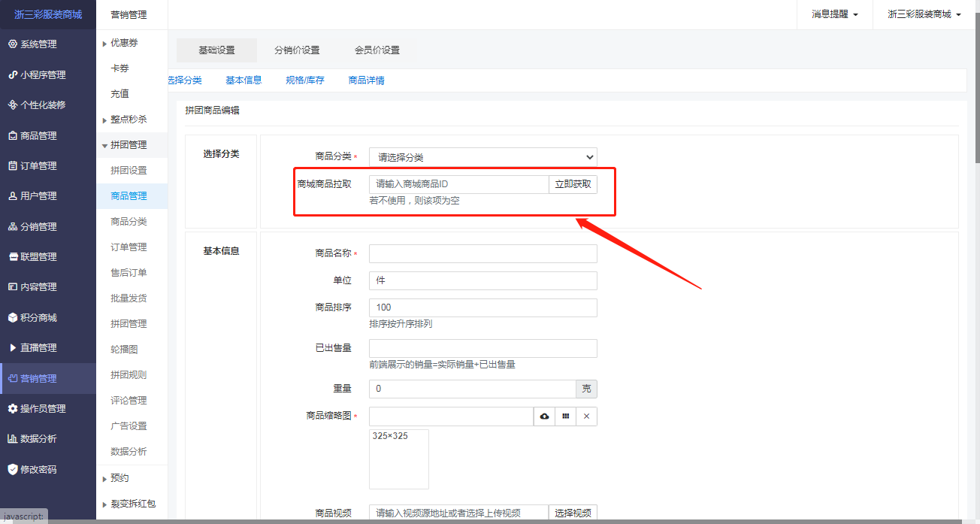The width and height of the screenshot is (980, 524).
Task: Collapse the 拼团管理 submenu group
Action: pyautogui.click(x=104, y=146)
